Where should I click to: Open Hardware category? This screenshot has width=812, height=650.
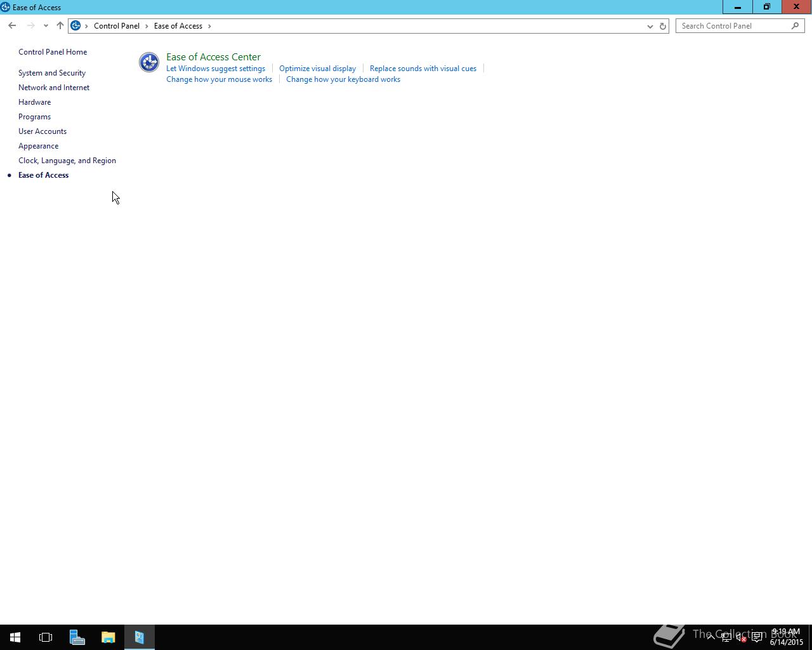[x=35, y=102]
